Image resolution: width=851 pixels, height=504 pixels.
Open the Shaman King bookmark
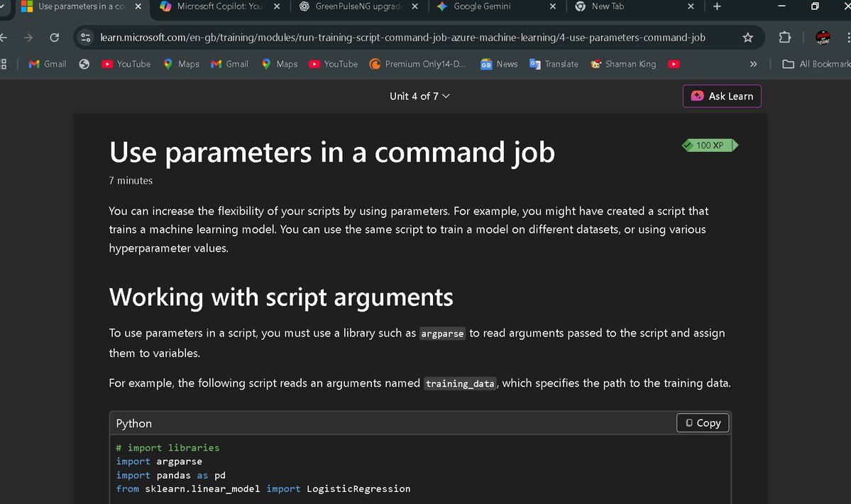coord(623,64)
